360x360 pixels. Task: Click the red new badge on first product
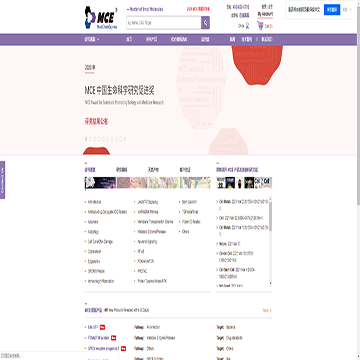click(x=102, y=327)
